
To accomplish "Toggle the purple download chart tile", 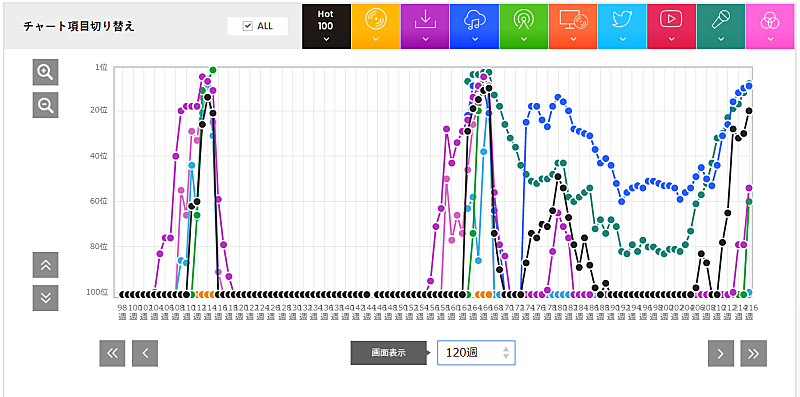I will [x=425, y=27].
